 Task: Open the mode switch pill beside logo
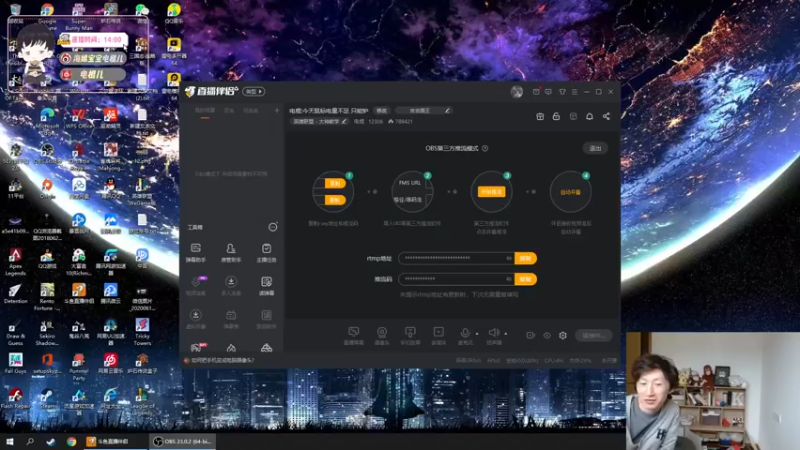pos(254,92)
